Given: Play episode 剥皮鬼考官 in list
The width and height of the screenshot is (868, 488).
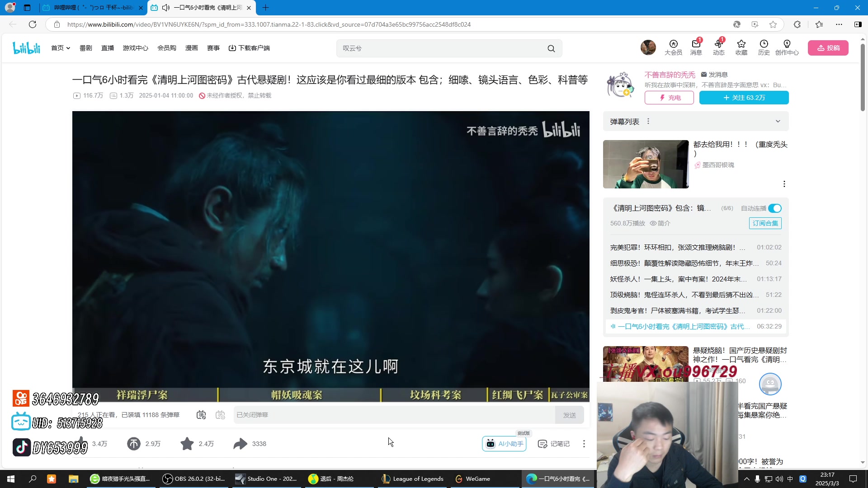Looking at the screenshot, I should click(x=696, y=311).
